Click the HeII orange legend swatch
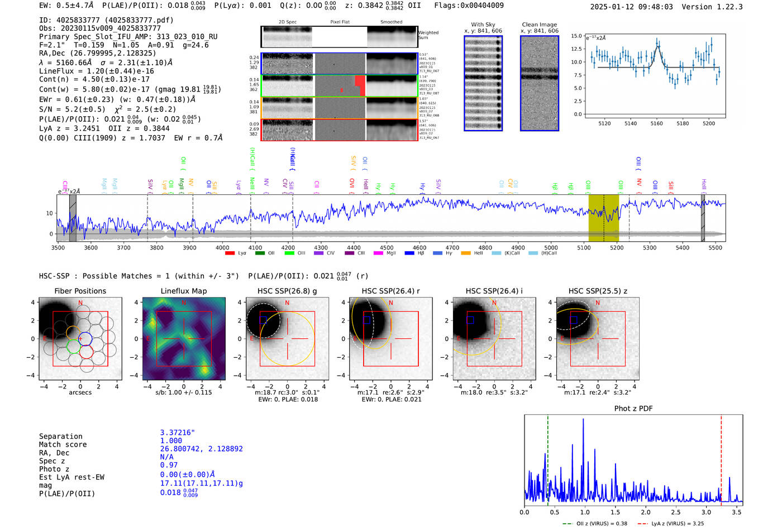 tap(466, 253)
